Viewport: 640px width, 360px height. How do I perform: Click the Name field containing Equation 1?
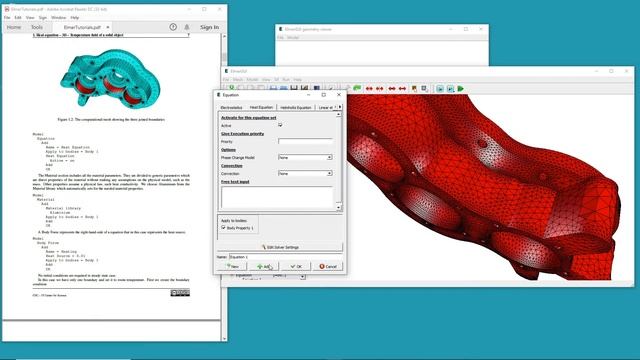[x=285, y=257]
